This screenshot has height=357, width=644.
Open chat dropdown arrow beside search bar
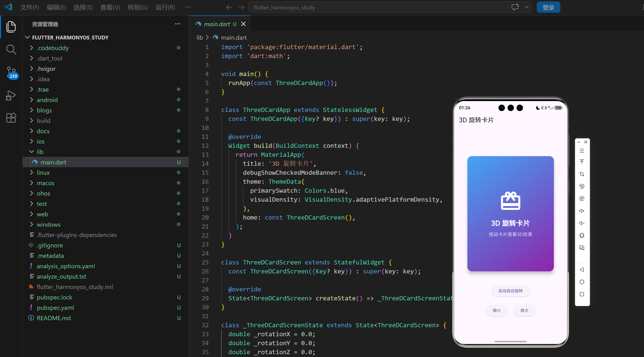[x=527, y=7]
